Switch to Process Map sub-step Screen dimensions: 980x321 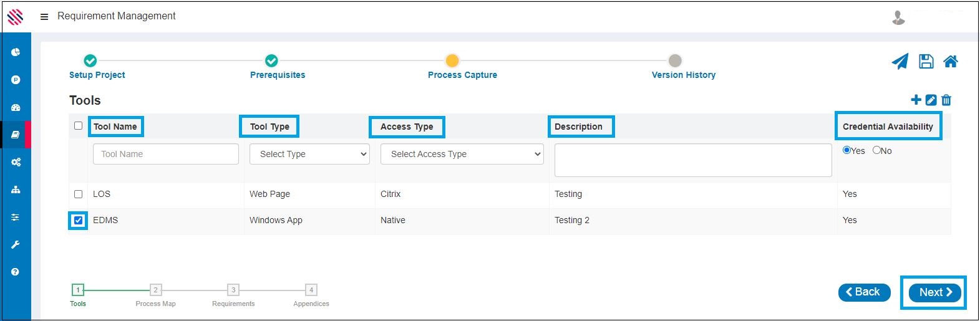(x=156, y=290)
